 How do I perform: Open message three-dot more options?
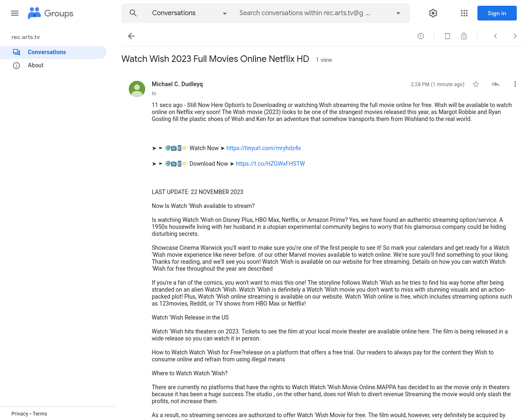click(x=515, y=84)
